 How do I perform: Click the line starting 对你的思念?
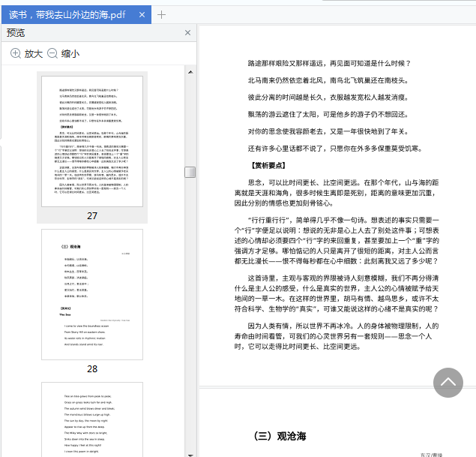pos(328,131)
